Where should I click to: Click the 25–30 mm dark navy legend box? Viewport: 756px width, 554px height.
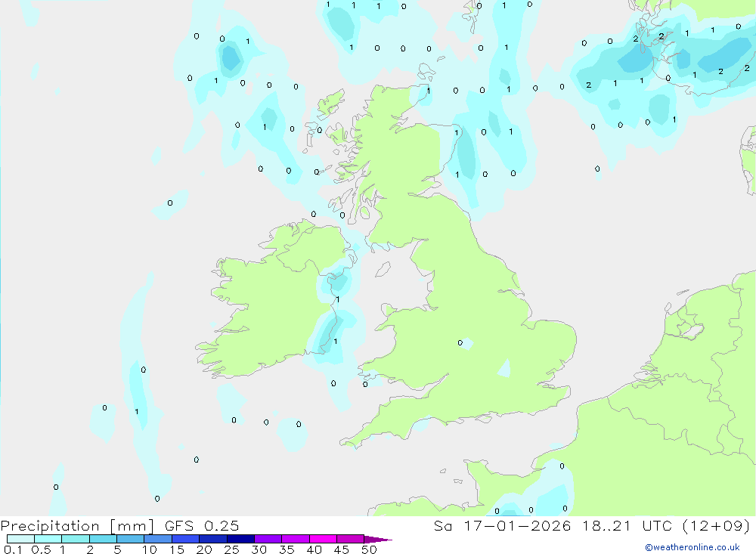[240, 539]
